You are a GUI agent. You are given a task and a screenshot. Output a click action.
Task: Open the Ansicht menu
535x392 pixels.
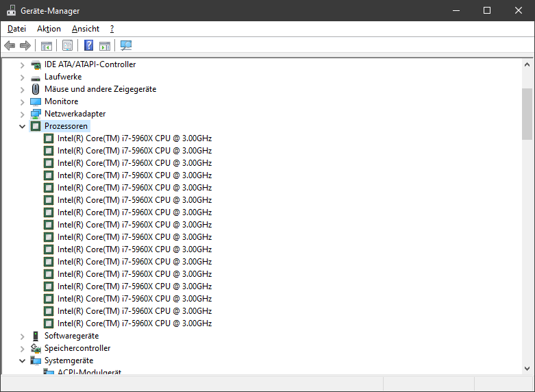coord(86,29)
